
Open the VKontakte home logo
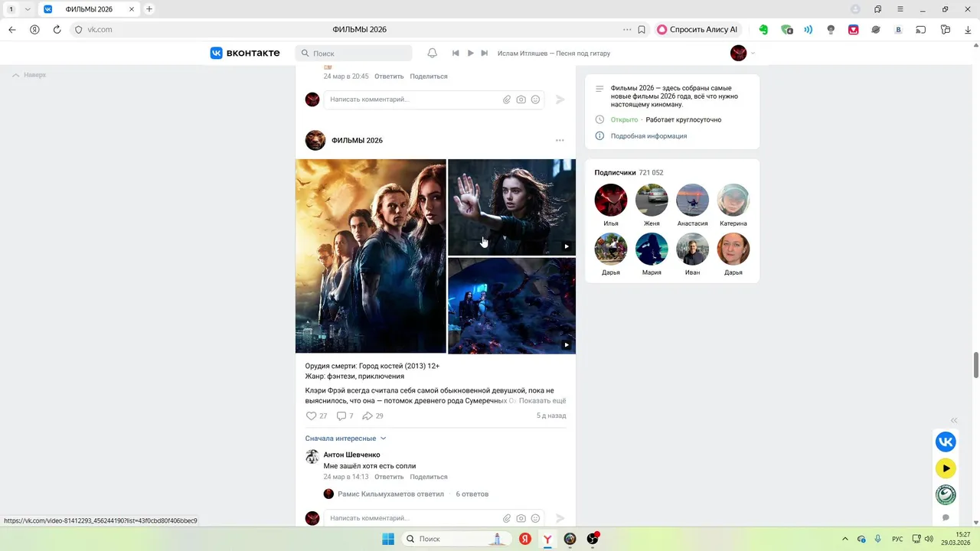click(245, 53)
